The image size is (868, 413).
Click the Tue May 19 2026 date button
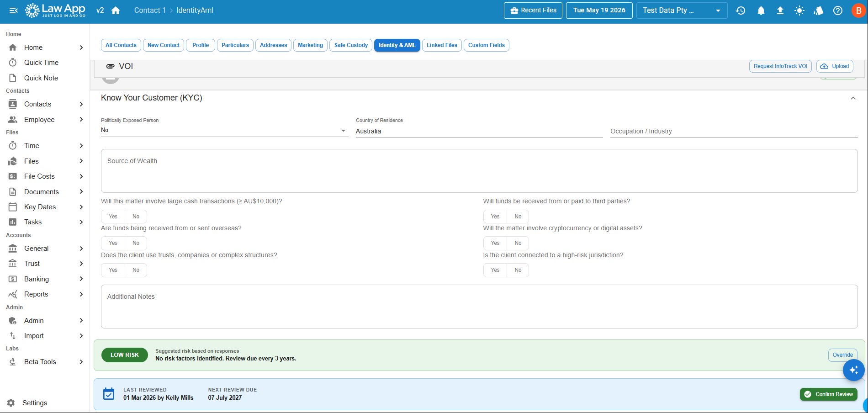pos(599,10)
